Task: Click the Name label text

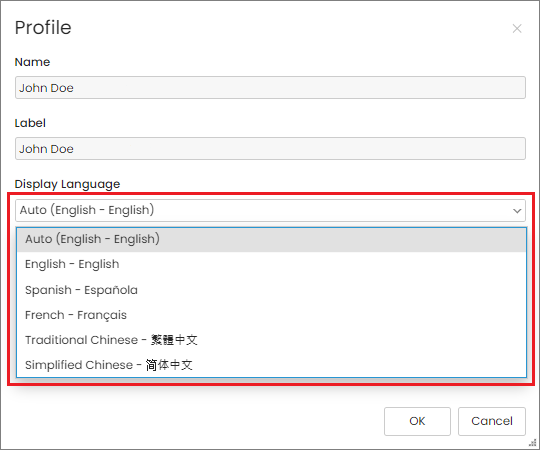Action: [x=32, y=62]
